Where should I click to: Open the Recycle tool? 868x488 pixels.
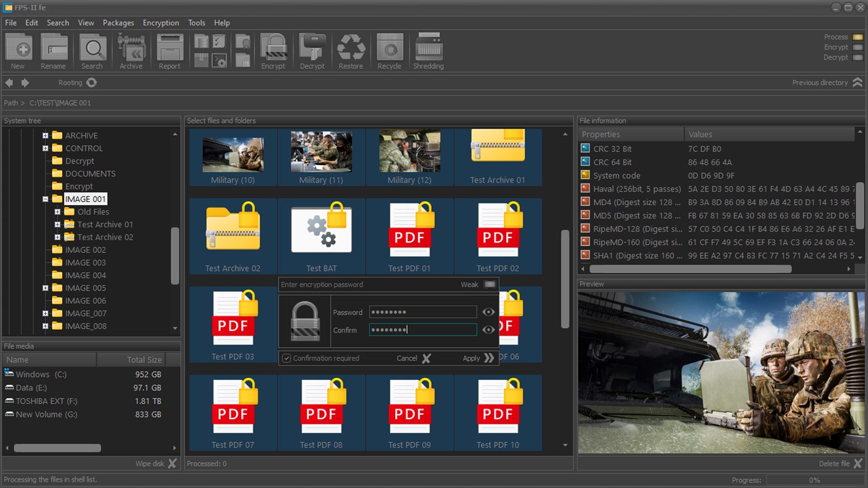click(390, 50)
